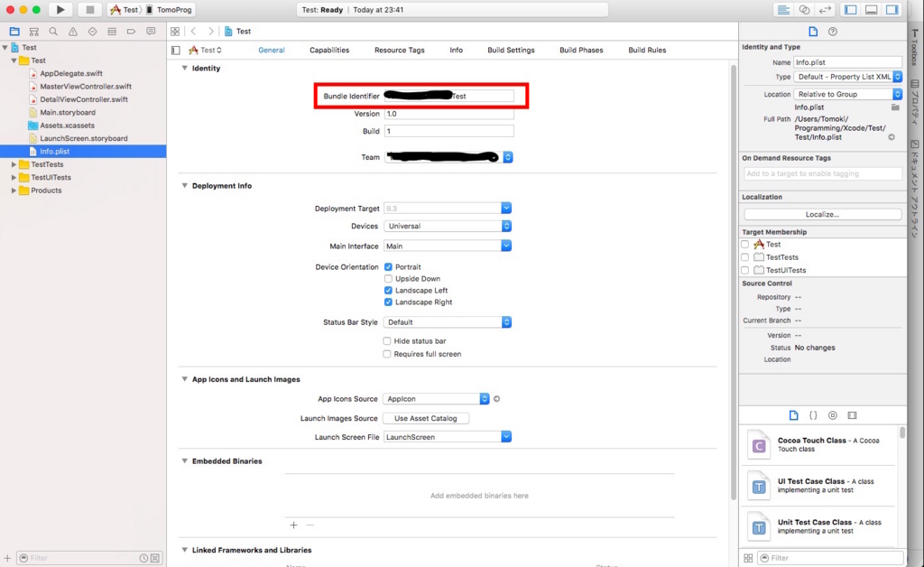Show the Object library
The height and width of the screenshot is (567, 924).
(x=833, y=415)
